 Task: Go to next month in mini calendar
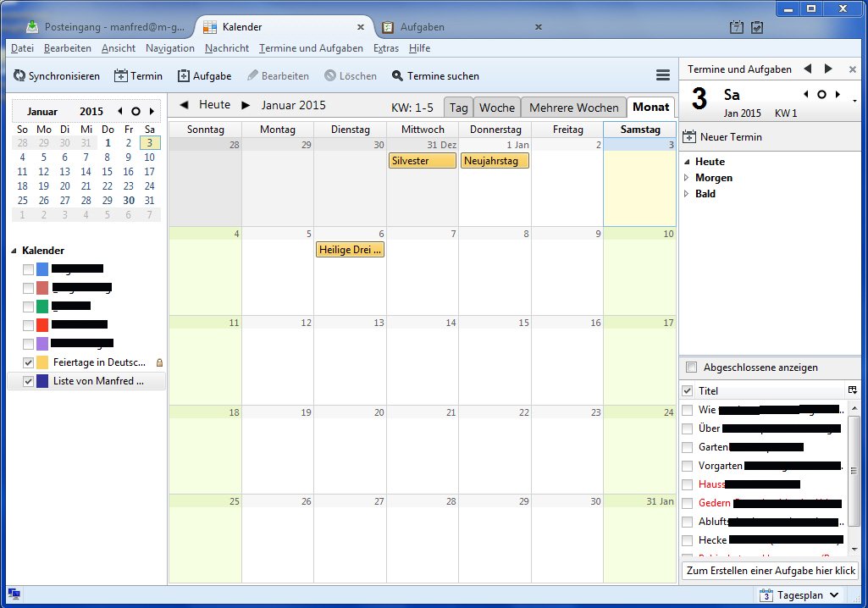click(x=151, y=111)
